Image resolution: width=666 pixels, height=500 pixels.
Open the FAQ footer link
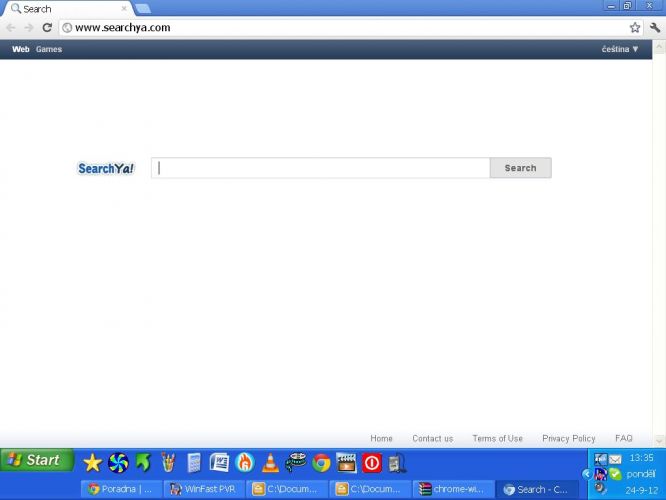coord(624,438)
